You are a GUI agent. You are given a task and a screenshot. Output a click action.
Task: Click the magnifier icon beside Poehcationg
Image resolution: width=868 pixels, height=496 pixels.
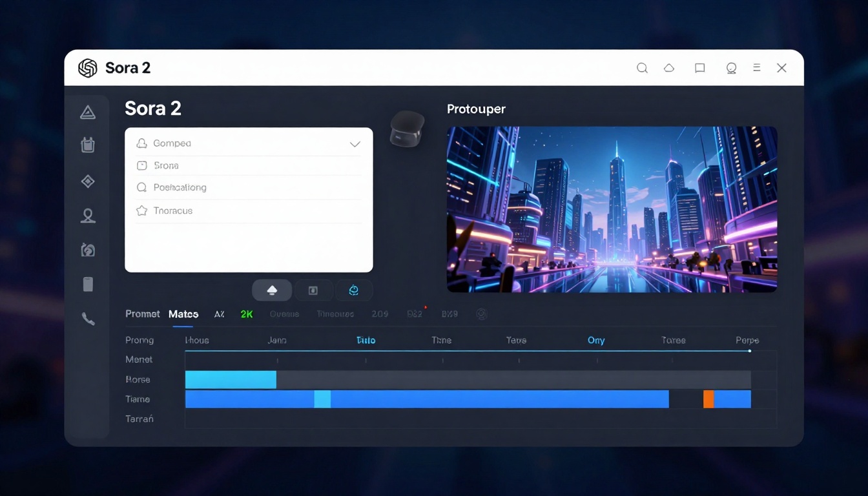tap(142, 187)
